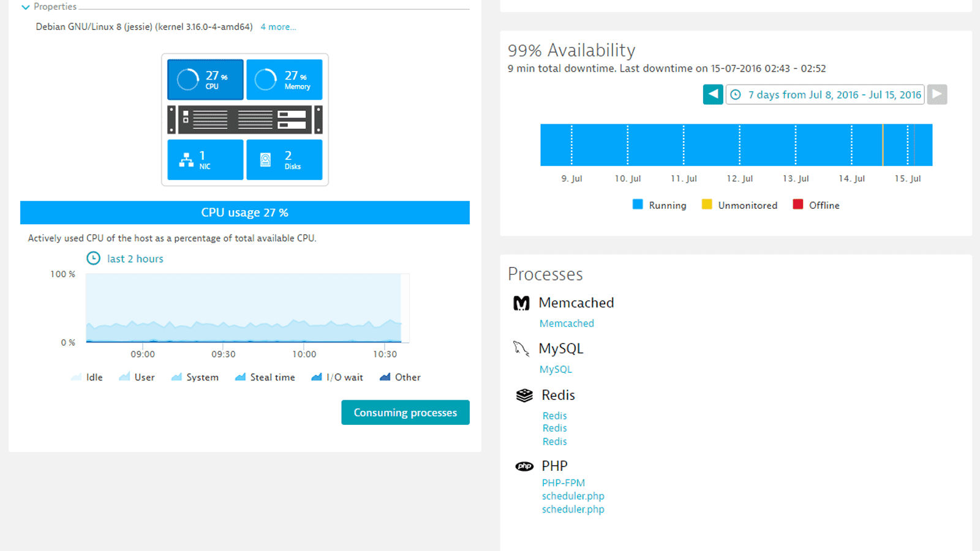
Task: Select the 27% CPU tile
Action: click(x=205, y=80)
